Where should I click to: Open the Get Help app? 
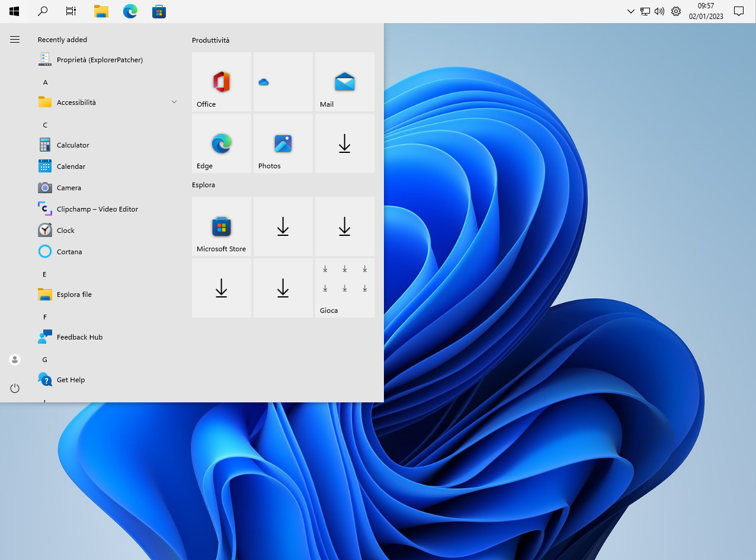[107, 380]
